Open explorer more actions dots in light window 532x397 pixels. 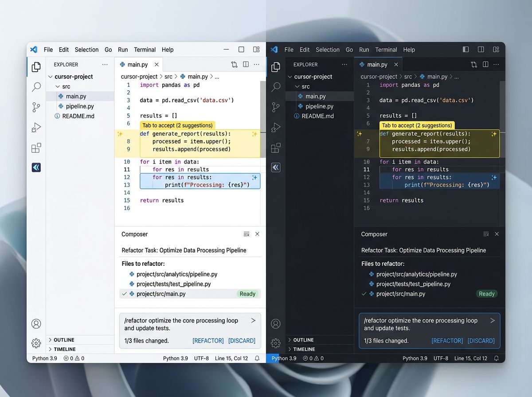105,64
